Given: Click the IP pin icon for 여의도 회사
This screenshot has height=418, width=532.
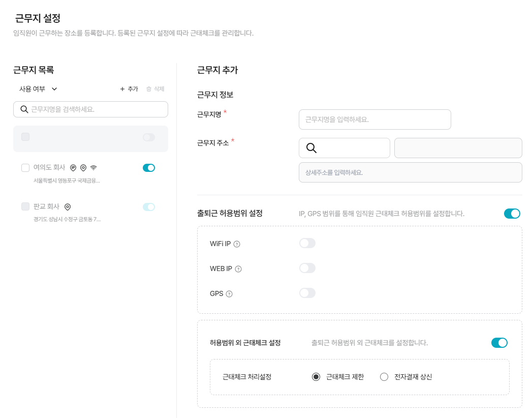Looking at the screenshot, I should pyautogui.click(x=73, y=168).
